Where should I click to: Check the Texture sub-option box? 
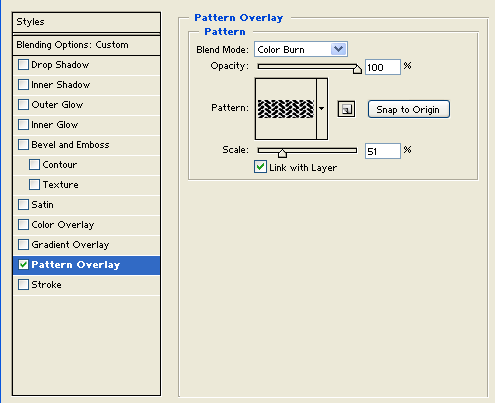[x=34, y=185]
